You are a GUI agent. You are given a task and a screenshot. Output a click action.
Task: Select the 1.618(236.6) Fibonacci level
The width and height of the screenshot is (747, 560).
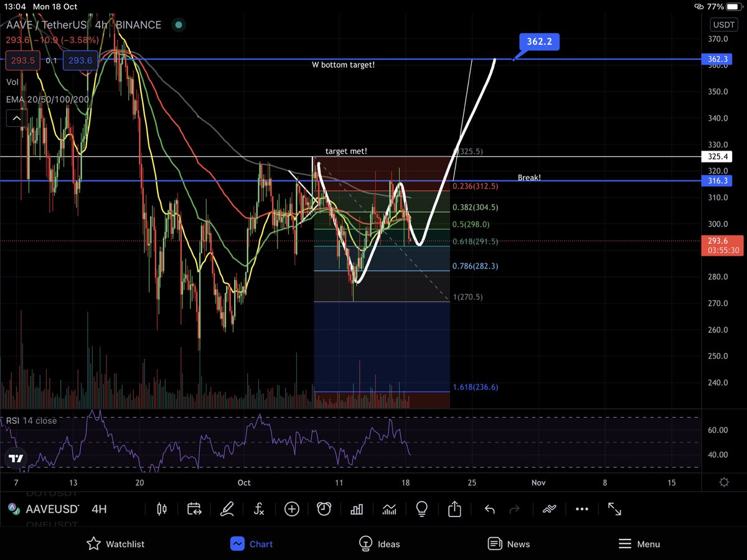click(x=476, y=387)
